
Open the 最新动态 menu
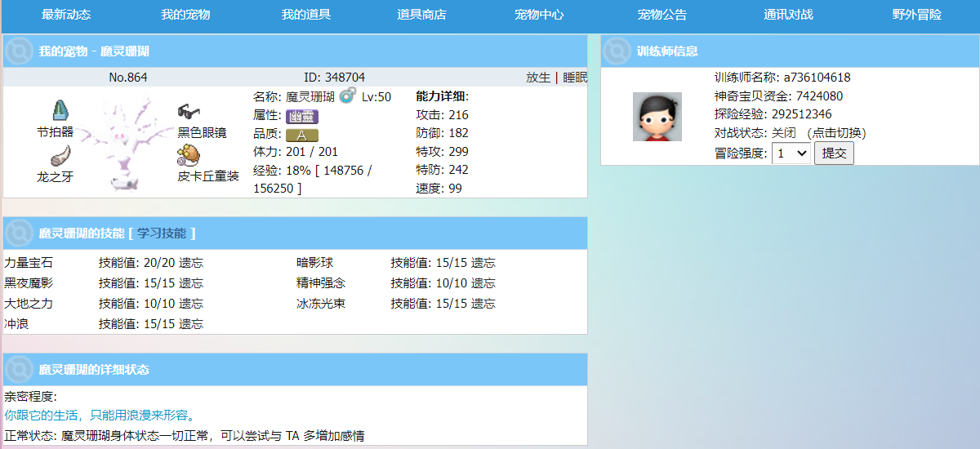(x=66, y=15)
